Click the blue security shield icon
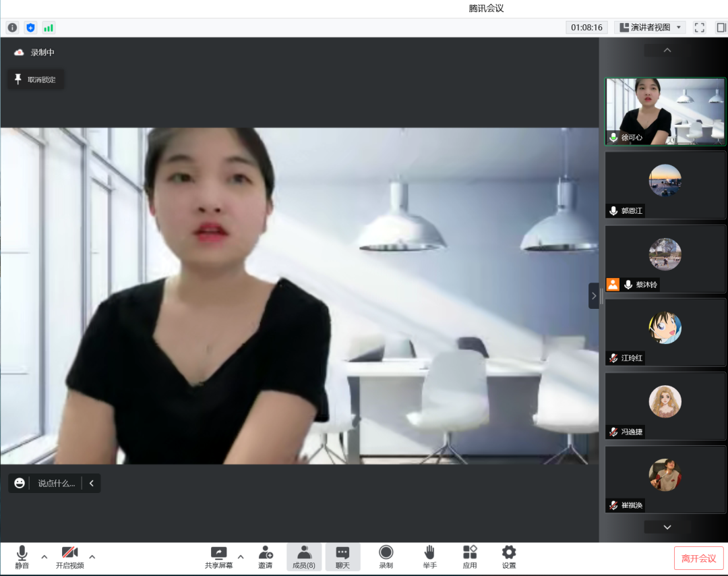 [x=30, y=28]
